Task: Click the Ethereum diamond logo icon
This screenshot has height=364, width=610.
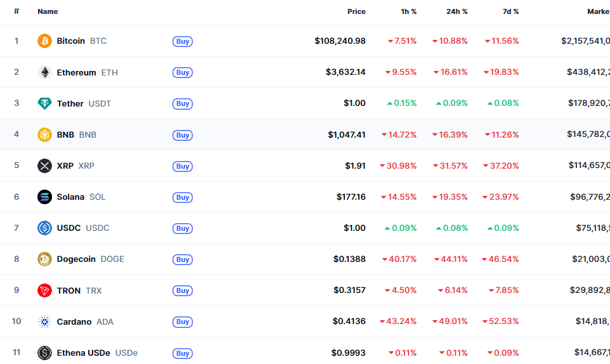Action: pos(44,72)
